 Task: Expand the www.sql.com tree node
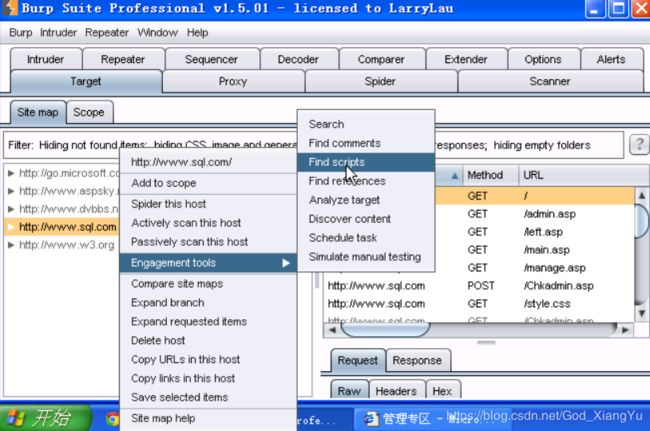click(x=11, y=227)
